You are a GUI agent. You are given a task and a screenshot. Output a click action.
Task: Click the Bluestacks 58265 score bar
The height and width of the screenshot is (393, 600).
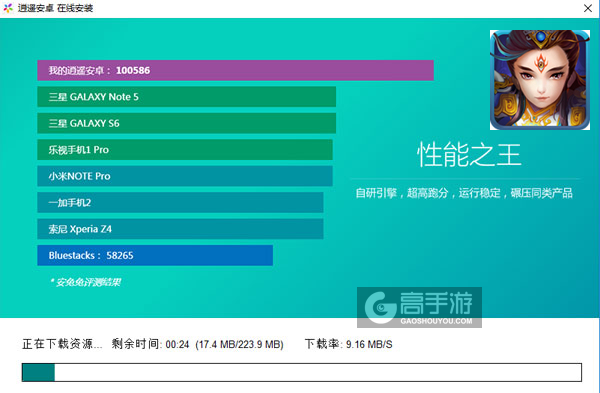pos(155,255)
